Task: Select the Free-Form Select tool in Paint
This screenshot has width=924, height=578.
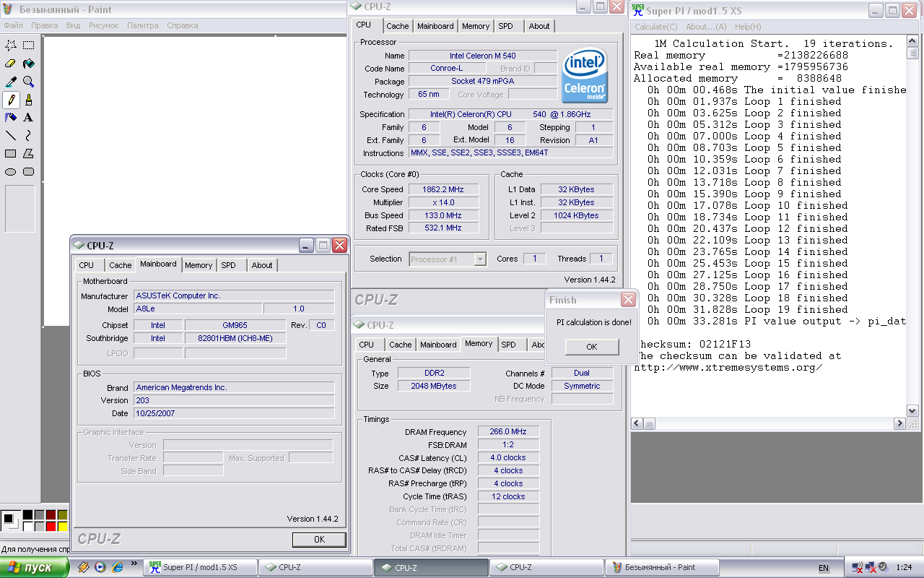Action: pos(11,46)
